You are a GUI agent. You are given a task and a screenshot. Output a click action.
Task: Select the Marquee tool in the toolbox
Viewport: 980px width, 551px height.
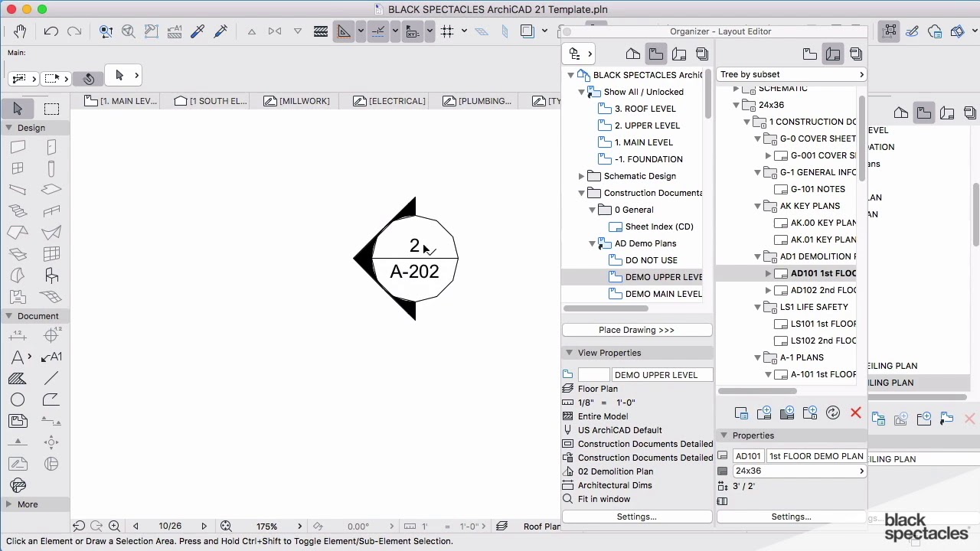click(51, 109)
